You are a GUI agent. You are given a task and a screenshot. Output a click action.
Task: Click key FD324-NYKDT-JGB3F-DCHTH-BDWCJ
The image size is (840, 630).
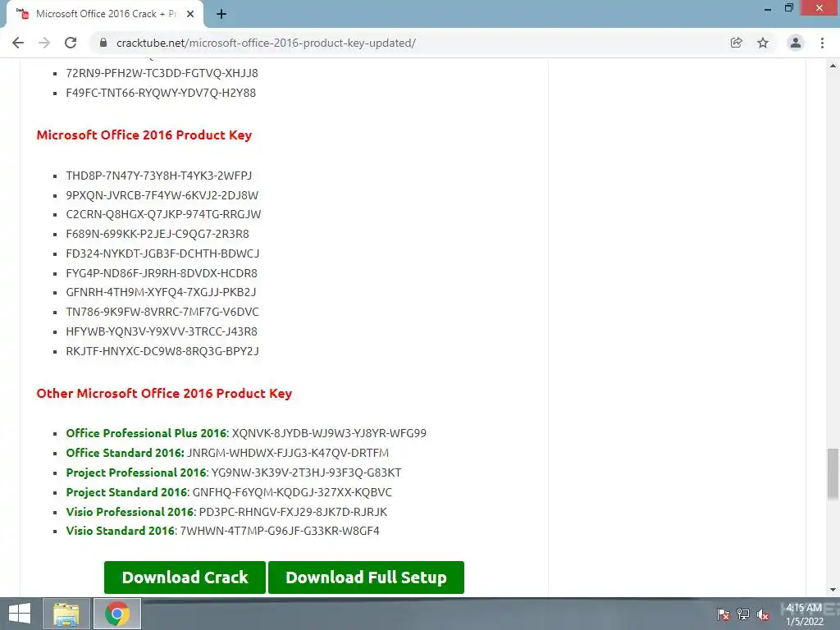[162, 253]
